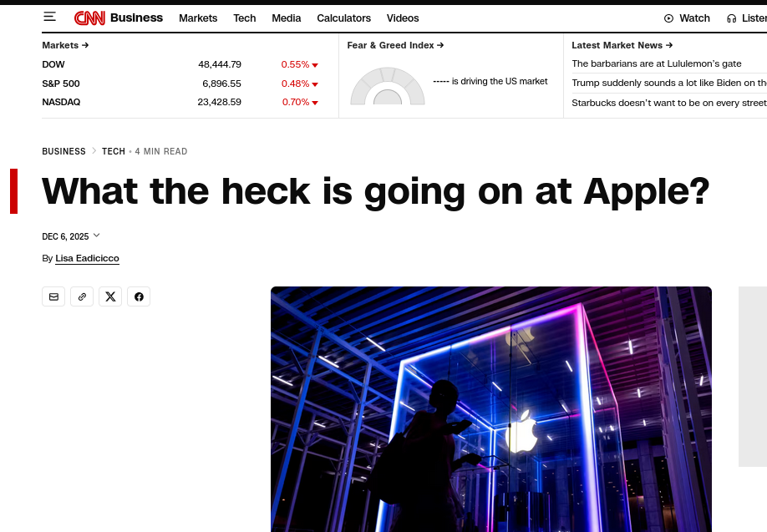Click the CNN logo
767x532 pixels.
pos(89,18)
